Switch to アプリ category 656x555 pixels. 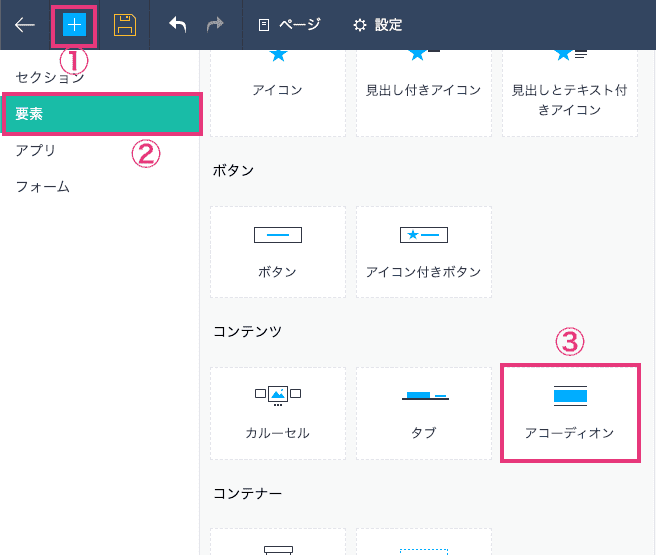[36, 150]
